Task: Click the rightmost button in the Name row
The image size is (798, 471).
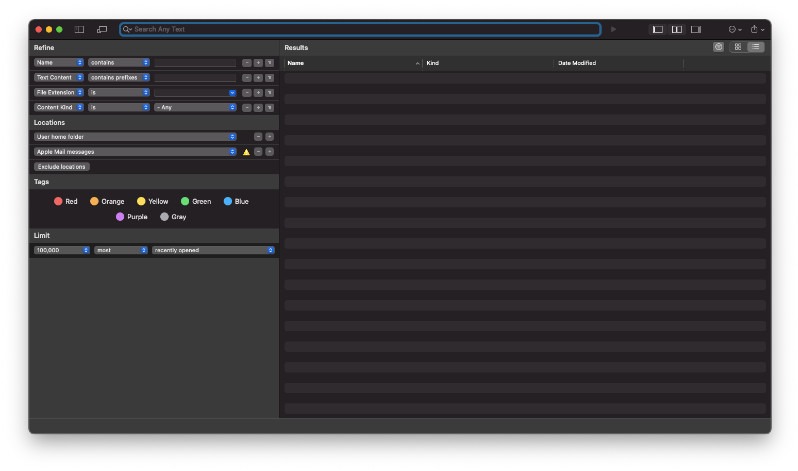Action: coord(270,63)
